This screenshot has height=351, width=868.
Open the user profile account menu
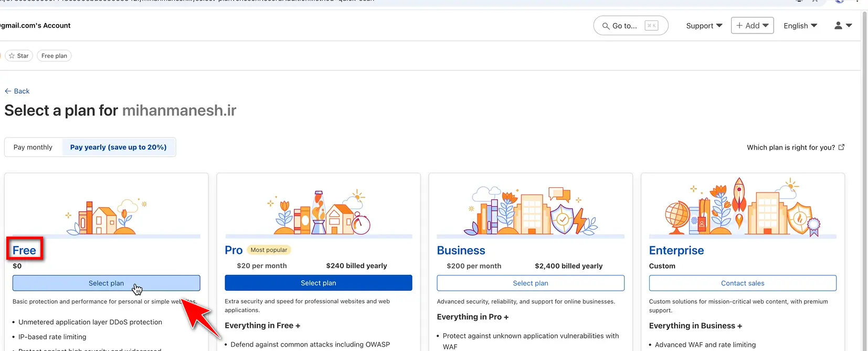[x=843, y=25]
